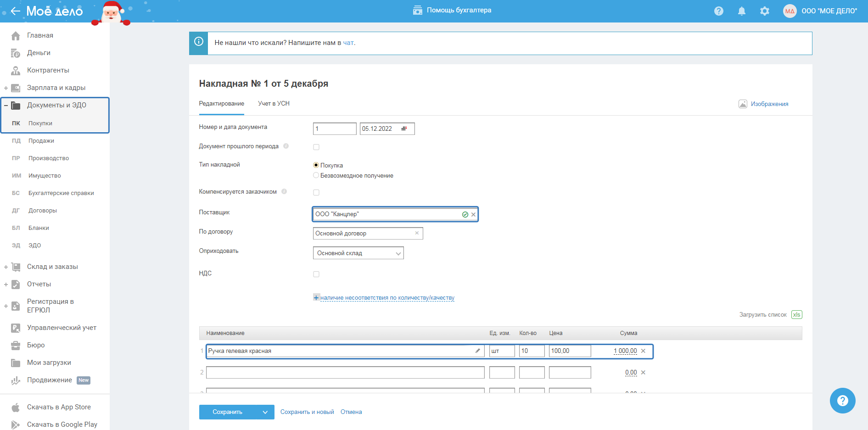Image resolution: width=868 pixels, height=430 pixels.
Task: Remove row 1 Ручка гелевая красная
Action: 643,351
